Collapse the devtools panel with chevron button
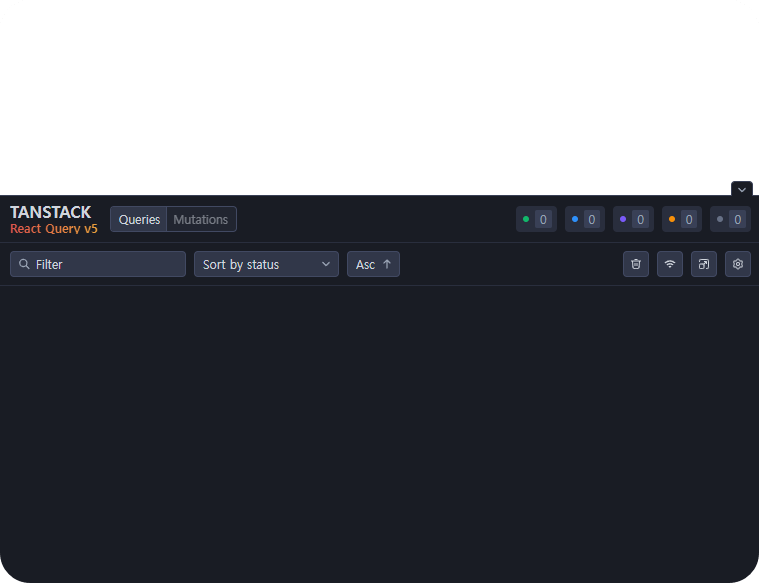Screen dimensions: 759x583 point(742,189)
